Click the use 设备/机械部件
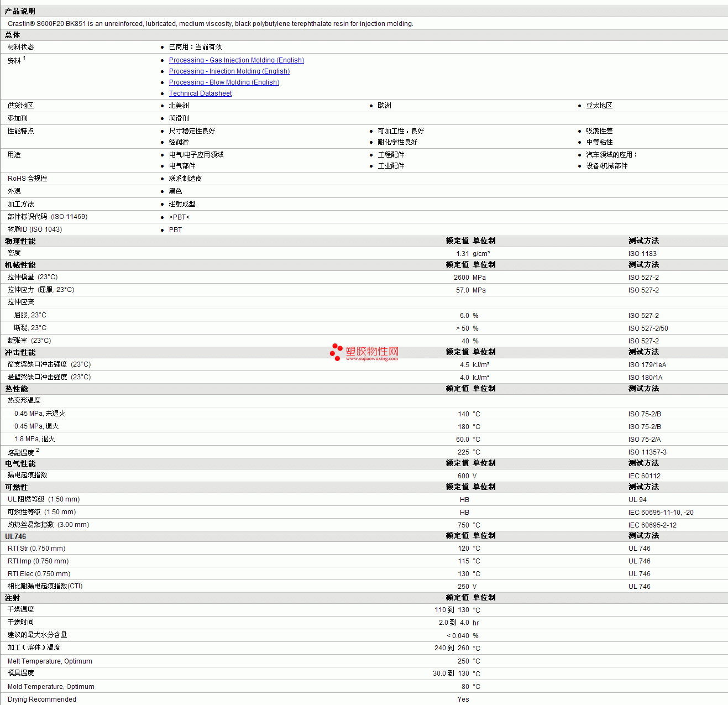Viewport: 728px width, 705px height. pos(607,166)
